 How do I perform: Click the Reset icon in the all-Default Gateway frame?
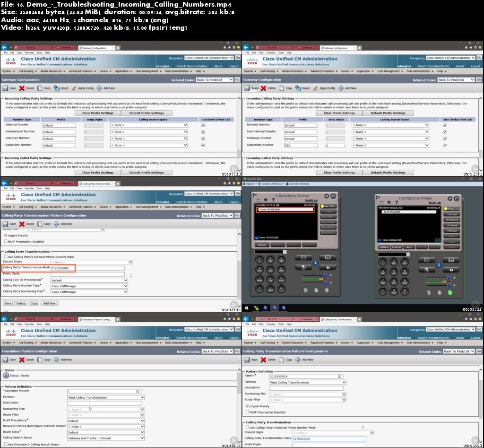[x=57, y=88]
